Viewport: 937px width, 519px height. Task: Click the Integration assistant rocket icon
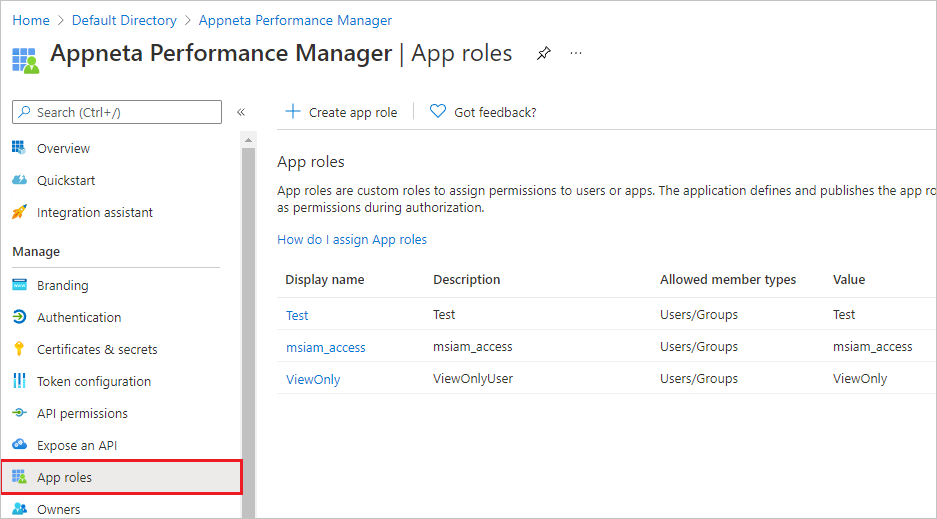pyautogui.click(x=18, y=212)
